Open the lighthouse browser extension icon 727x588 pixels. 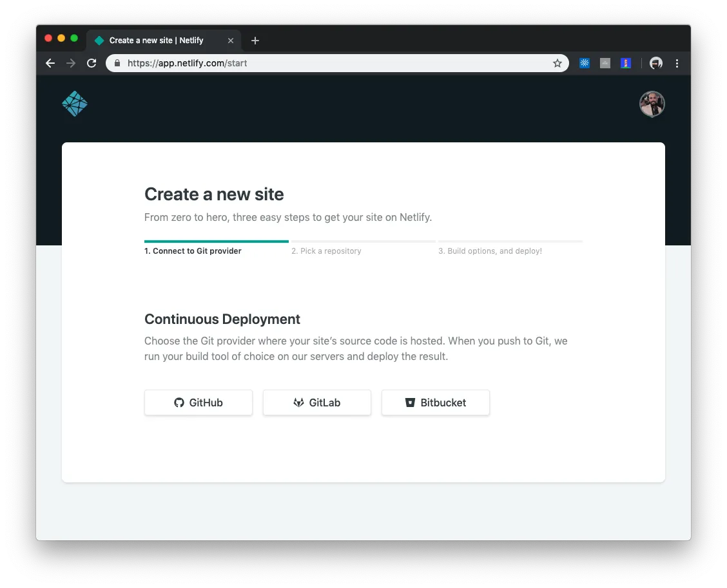625,63
